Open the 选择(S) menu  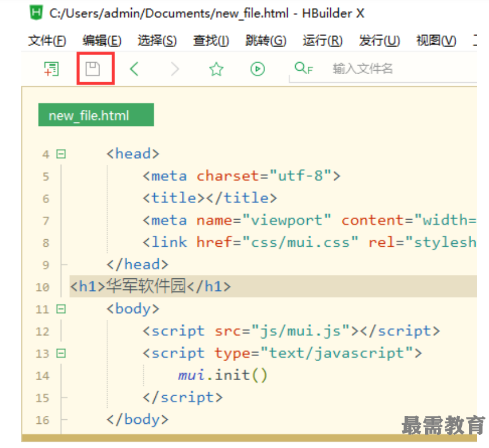(x=157, y=40)
